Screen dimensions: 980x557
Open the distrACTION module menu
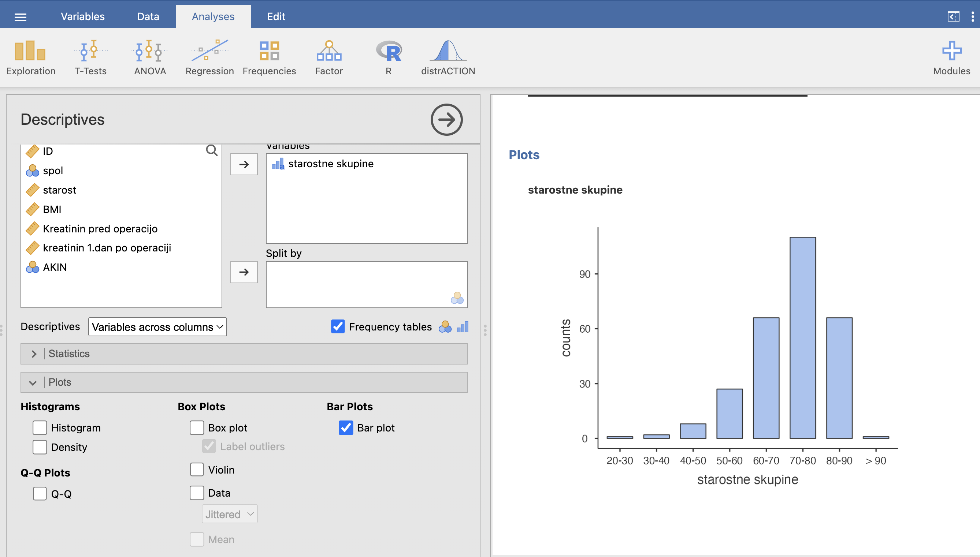click(x=448, y=57)
